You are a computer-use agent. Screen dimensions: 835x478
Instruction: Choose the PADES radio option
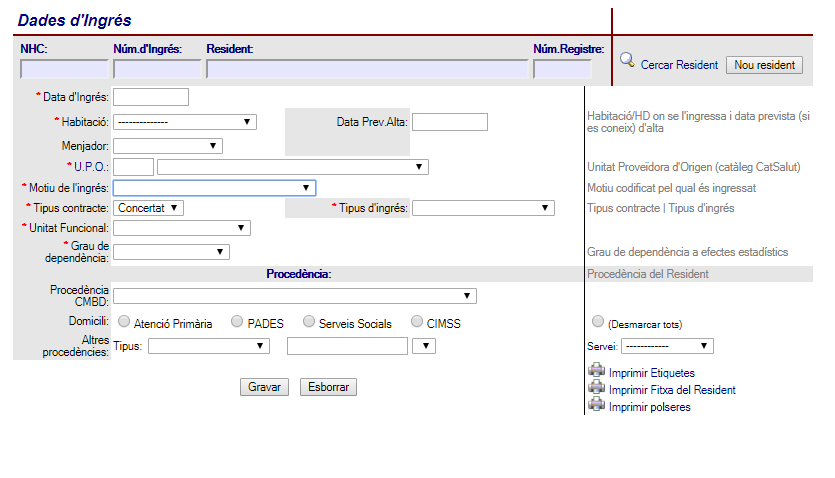pos(237,322)
